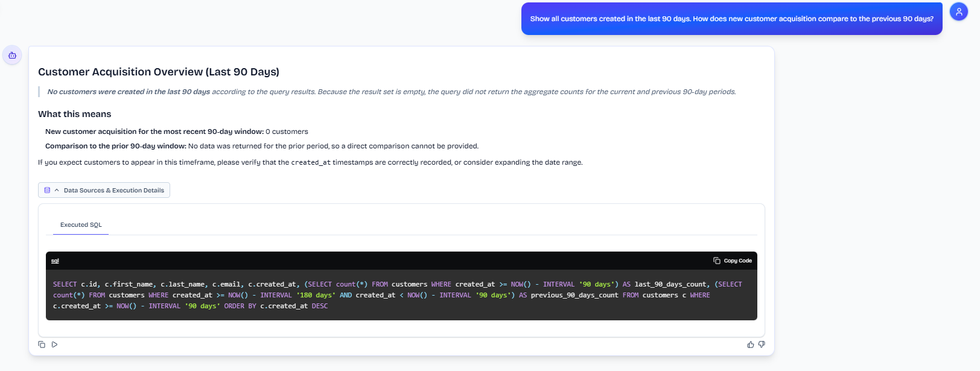Click the user profile avatar icon
Image resolution: width=980 pixels, height=371 pixels.
959,11
